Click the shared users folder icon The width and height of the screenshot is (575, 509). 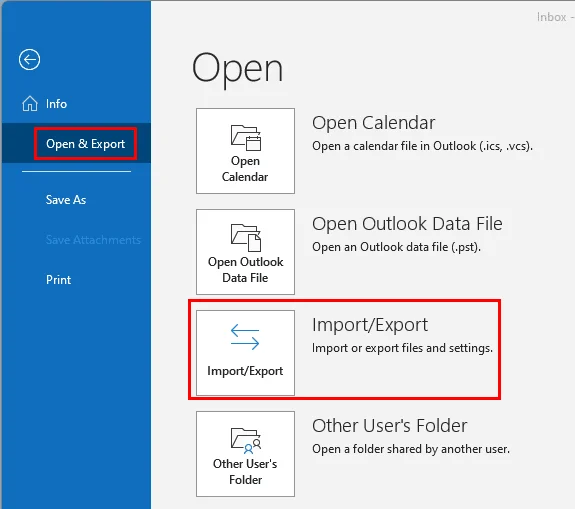(246, 440)
